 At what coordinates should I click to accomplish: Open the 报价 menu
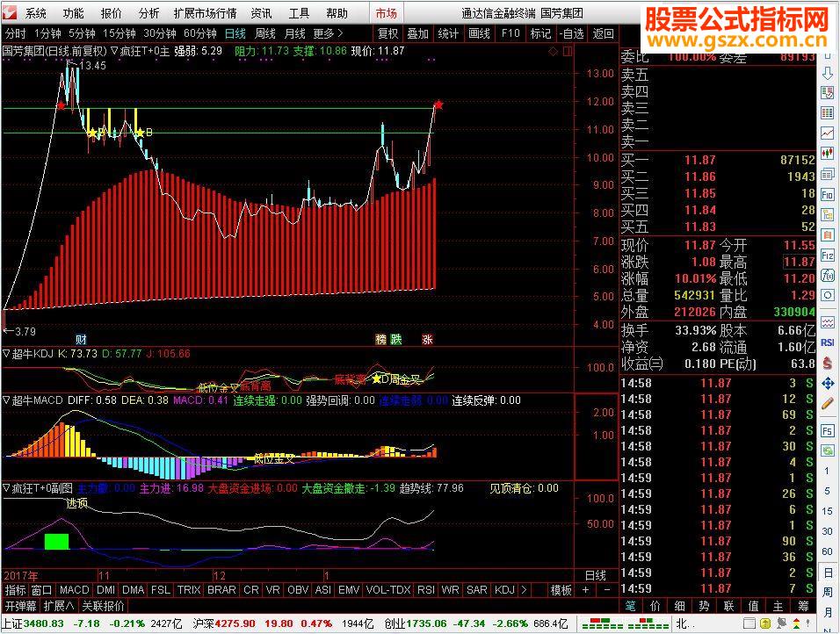111,13
